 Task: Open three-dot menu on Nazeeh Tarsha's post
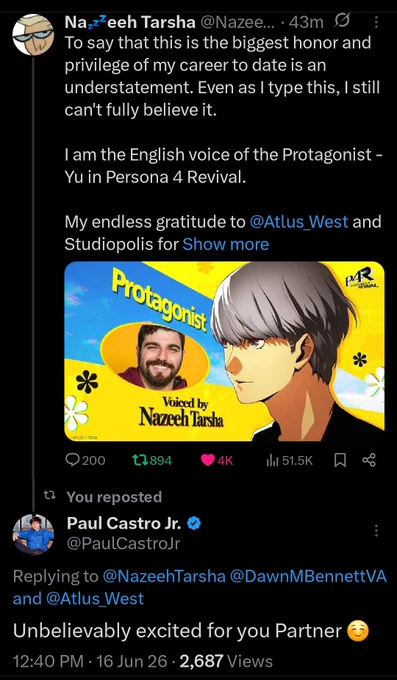tap(376, 22)
